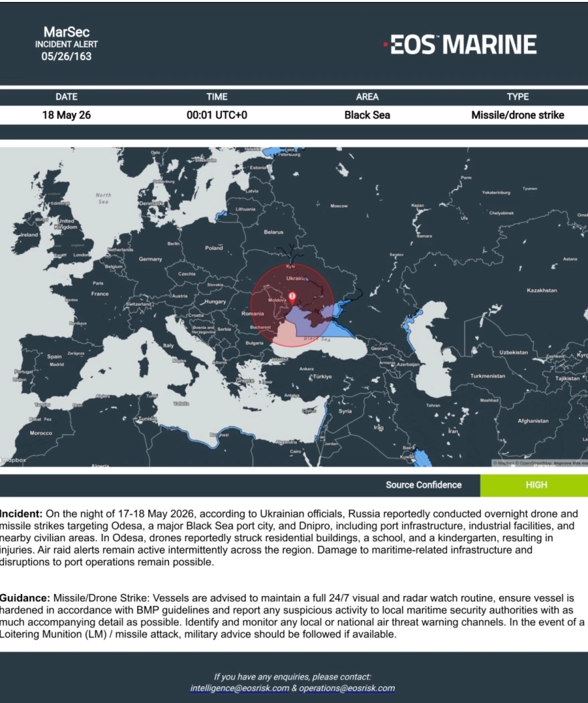Viewport: 588px width, 703px height.
Task: Click the 'Bulgaria' map label
Action: pyautogui.click(x=254, y=343)
